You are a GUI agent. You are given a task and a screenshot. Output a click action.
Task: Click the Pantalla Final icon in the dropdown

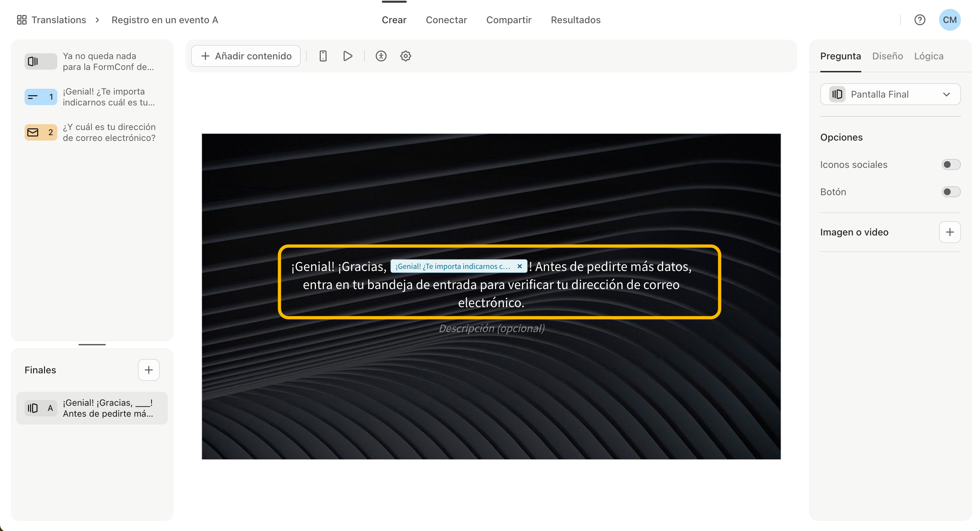(837, 94)
